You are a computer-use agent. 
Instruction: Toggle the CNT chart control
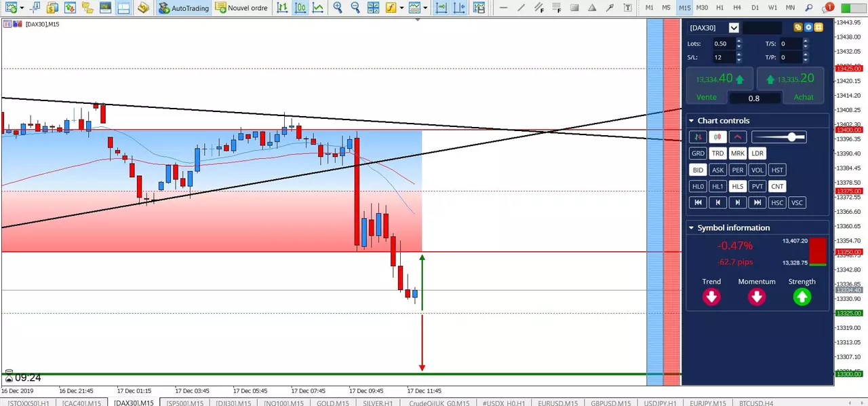[777, 186]
